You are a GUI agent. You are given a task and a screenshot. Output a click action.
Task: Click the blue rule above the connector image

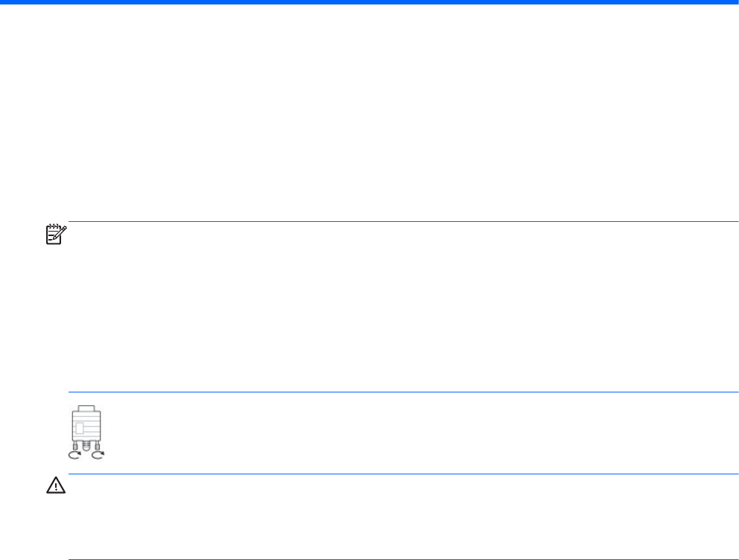404,392
